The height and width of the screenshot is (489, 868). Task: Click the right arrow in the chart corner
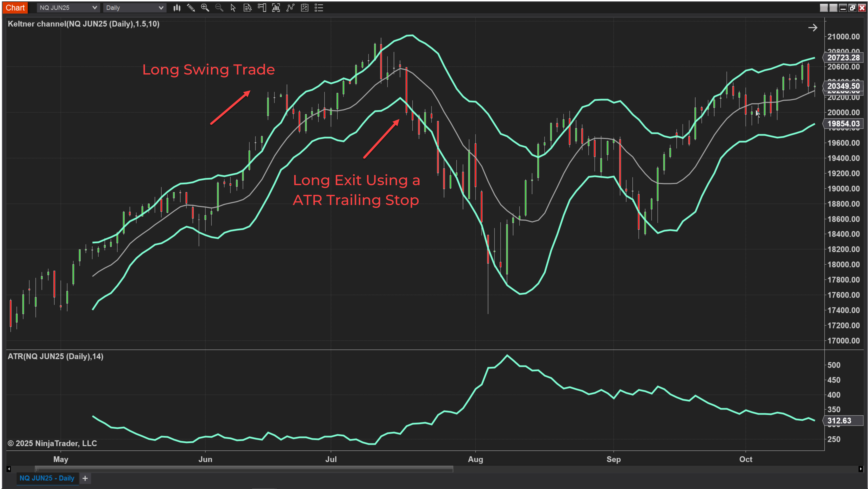click(x=813, y=28)
